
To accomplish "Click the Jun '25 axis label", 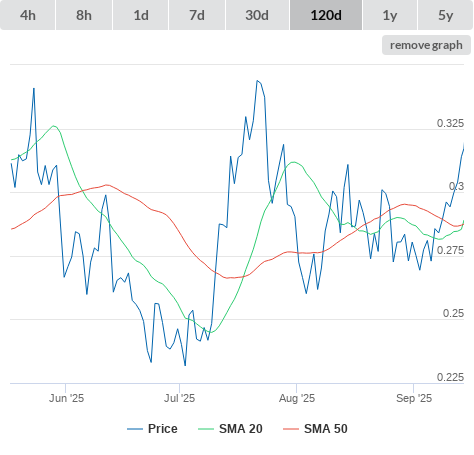I will [x=66, y=398].
